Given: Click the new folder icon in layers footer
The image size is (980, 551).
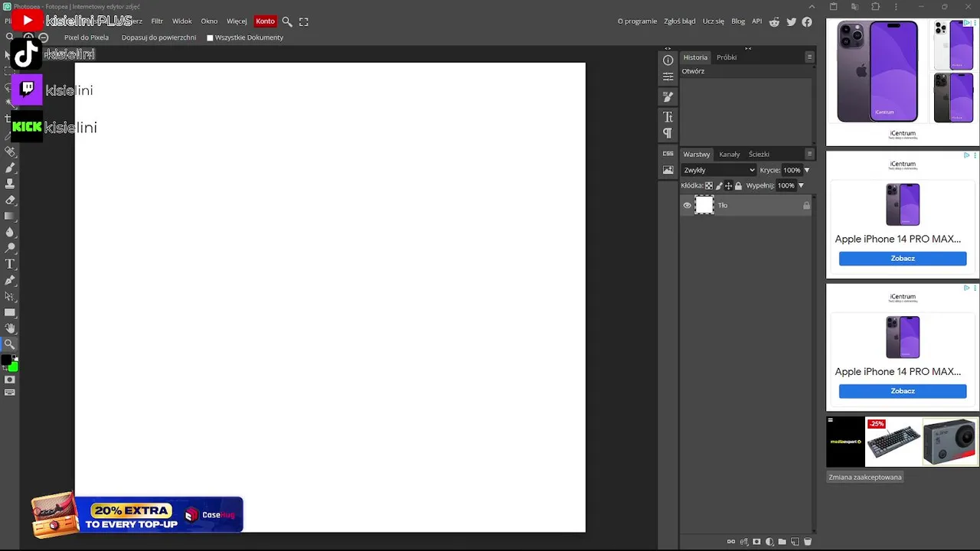Looking at the screenshot, I should pyautogui.click(x=782, y=542).
